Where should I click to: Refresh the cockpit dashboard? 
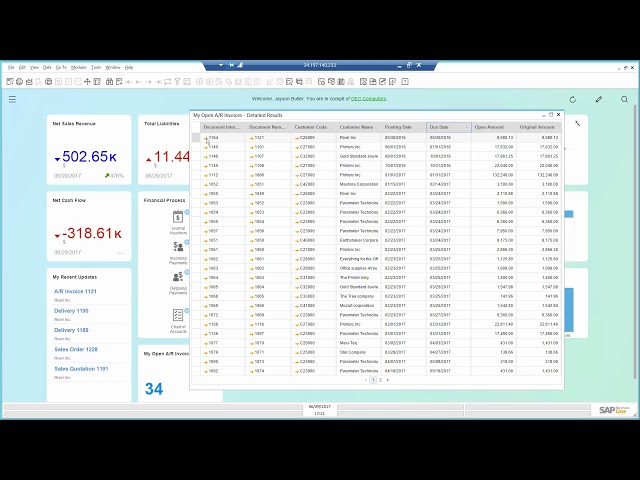573,99
